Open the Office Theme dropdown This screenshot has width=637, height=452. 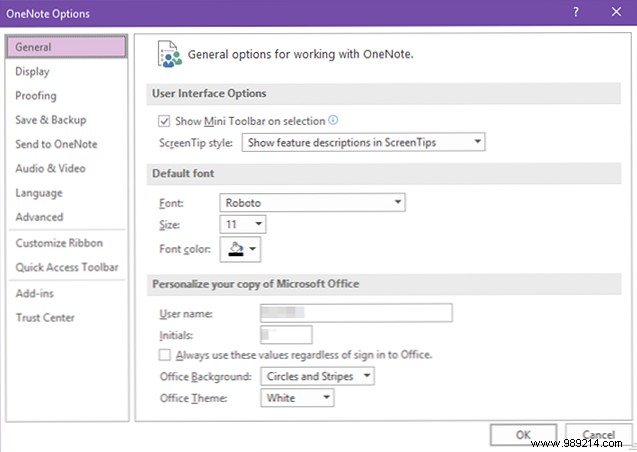click(297, 398)
